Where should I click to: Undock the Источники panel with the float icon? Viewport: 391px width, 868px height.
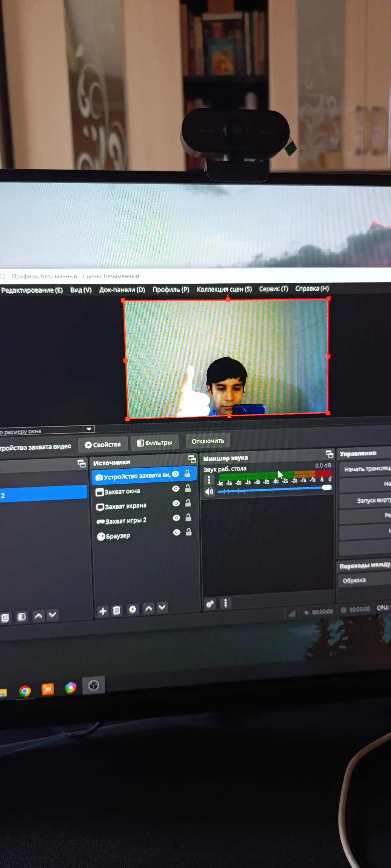point(192,459)
